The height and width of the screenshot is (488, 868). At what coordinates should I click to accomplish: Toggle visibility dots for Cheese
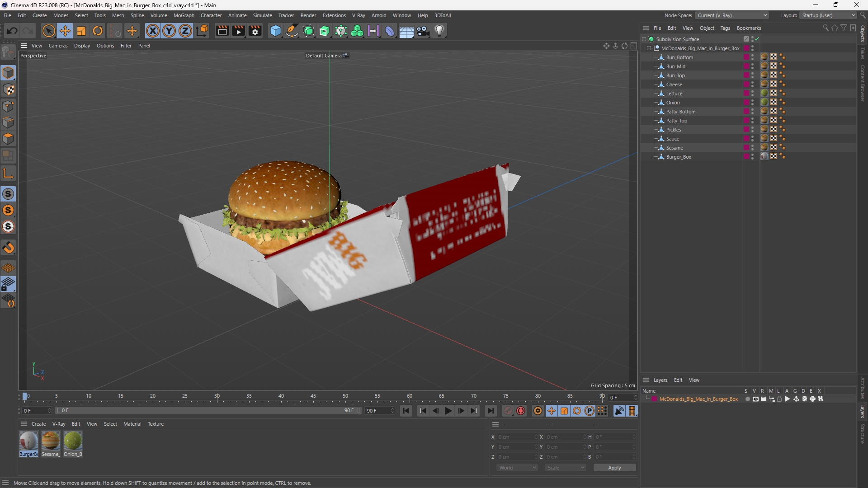(753, 84)
